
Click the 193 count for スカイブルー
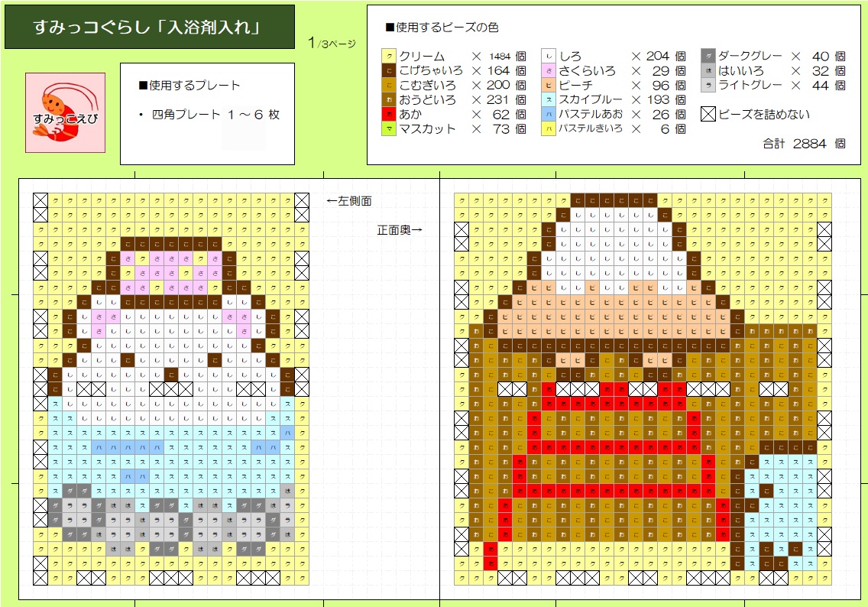pyautogui.click(x=658, y=99)
